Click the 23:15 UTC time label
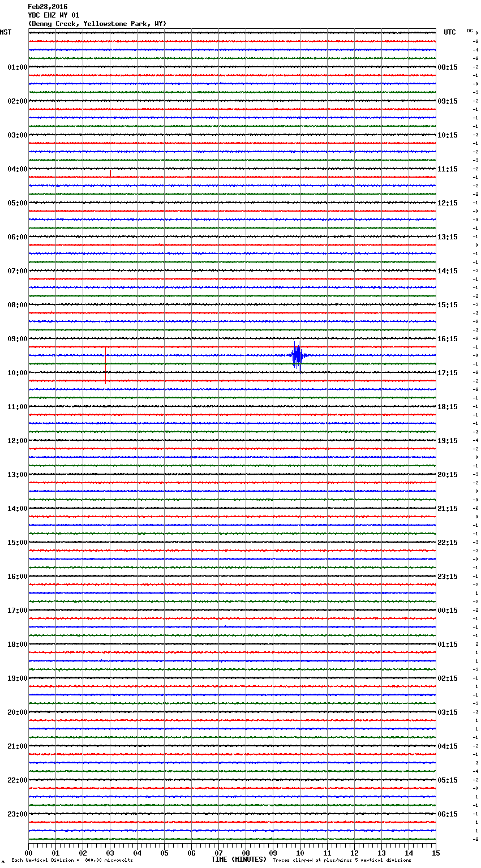This screenshot has width=481, height=868. click(448, 577)
